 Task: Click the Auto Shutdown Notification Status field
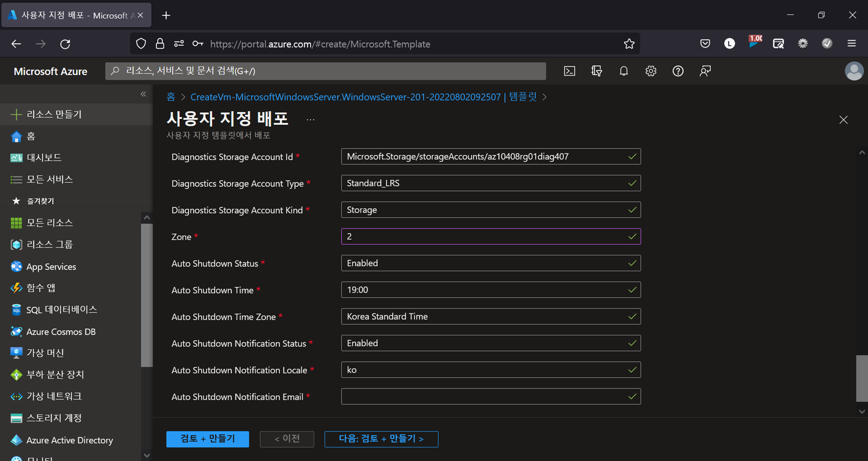point(491,343)
